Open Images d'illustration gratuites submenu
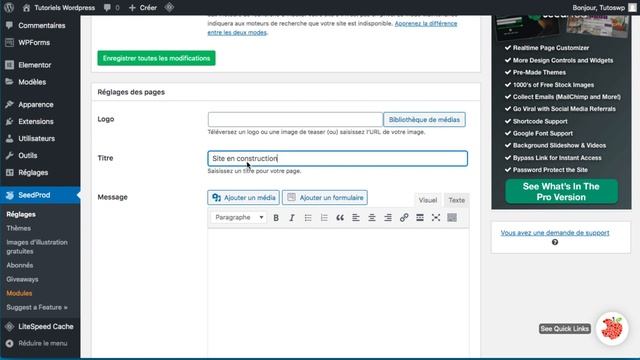Screen dimensions: 640x360 point(37,247)
